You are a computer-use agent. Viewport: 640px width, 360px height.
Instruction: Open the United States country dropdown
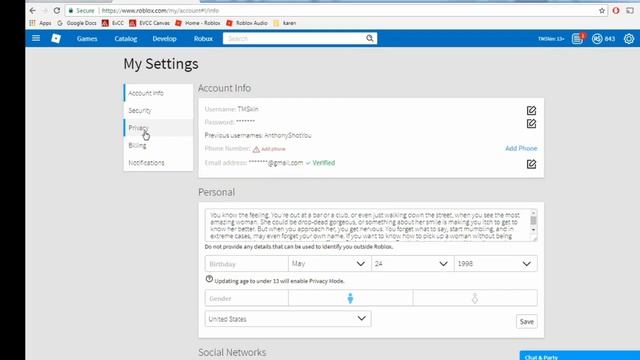pyautogui.click(x=288, y=319)
